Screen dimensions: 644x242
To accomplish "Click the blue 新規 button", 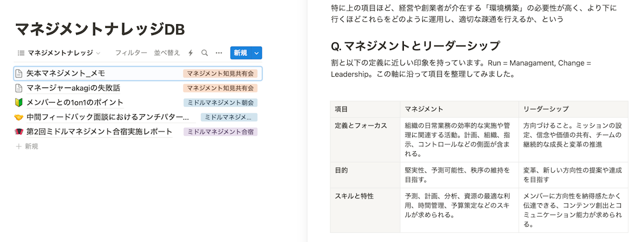I will click(241, 53).
